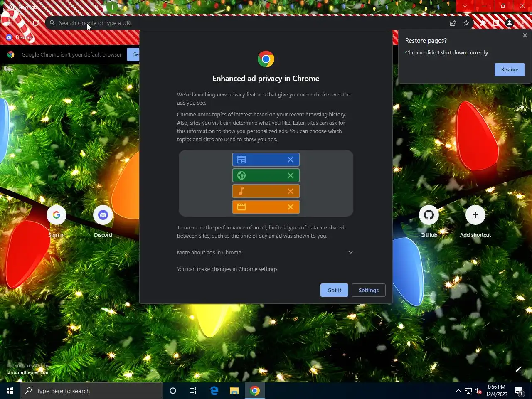Open Task View on the taskbar
Screen dimensions: 532x399
(x=193, y=391)
